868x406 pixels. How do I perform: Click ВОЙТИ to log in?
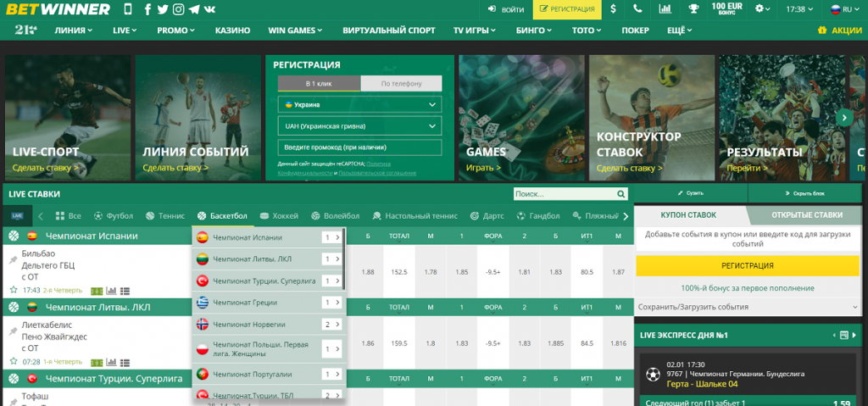506,9
